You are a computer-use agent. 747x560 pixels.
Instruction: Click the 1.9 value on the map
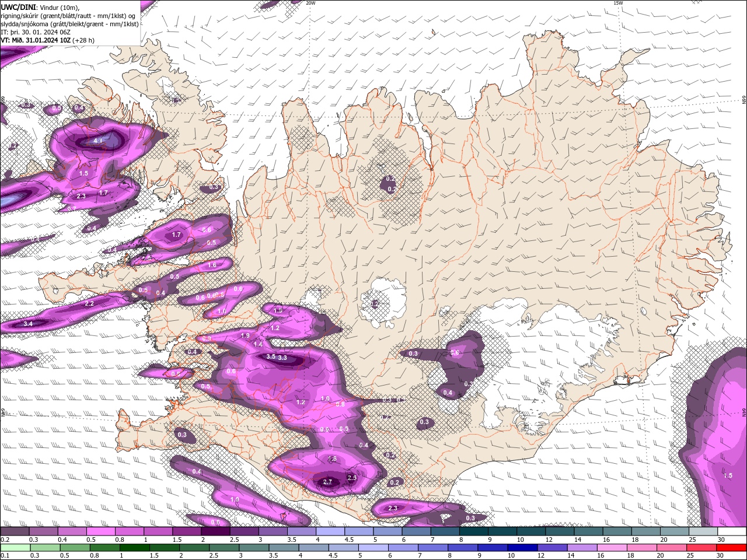(246, 335)
